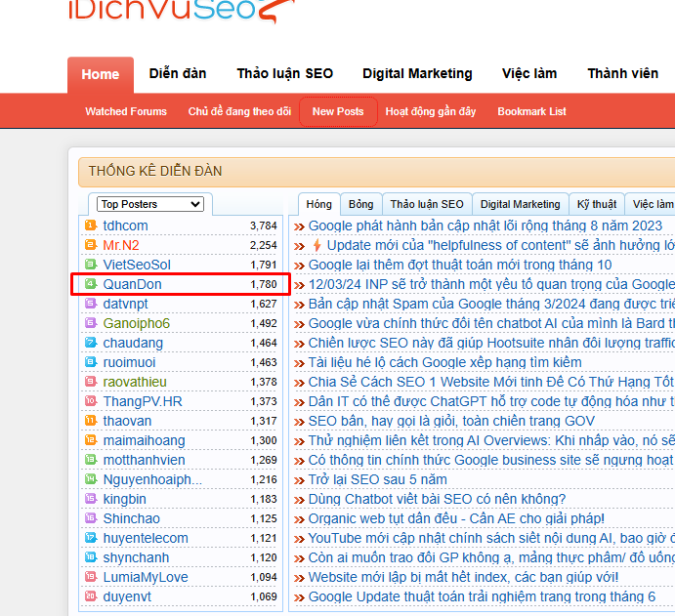
Task: Open Ganoipho6 user profile
Action: 137,323
